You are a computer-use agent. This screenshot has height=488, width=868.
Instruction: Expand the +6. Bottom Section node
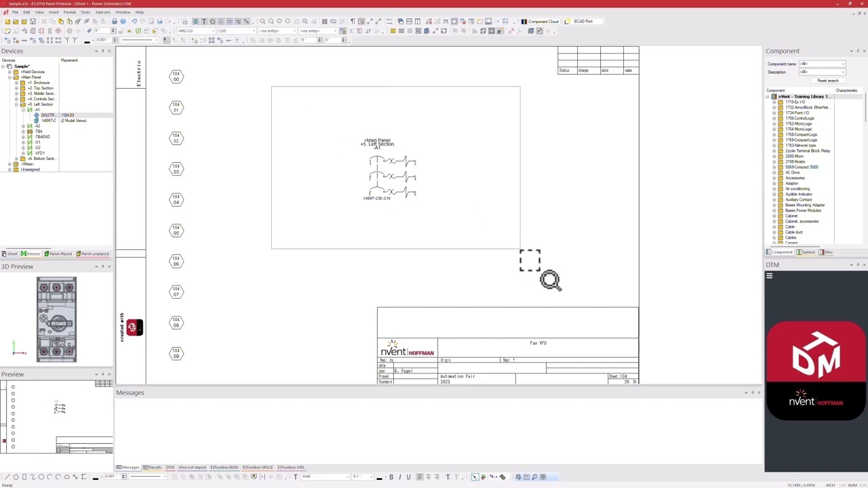point(16,159)
